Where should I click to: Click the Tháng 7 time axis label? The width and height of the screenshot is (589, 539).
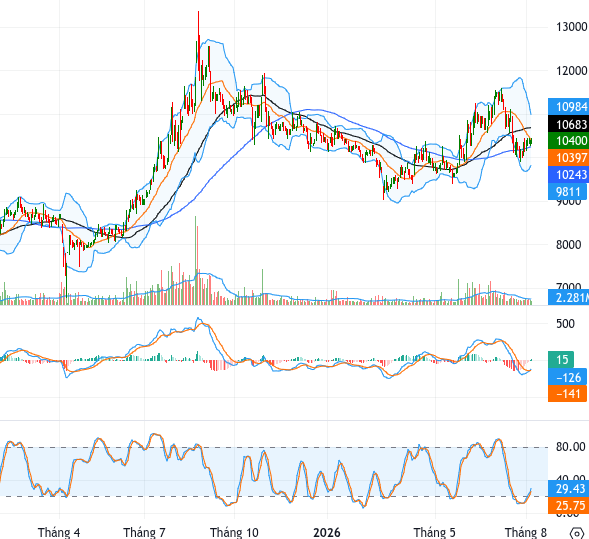point(144,532)
